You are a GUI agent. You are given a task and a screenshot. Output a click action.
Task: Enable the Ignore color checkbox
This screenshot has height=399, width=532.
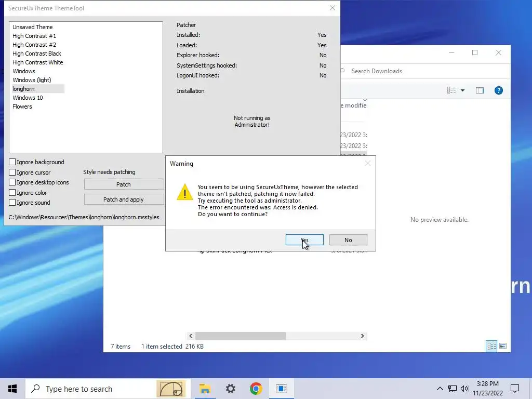(12, 192)
